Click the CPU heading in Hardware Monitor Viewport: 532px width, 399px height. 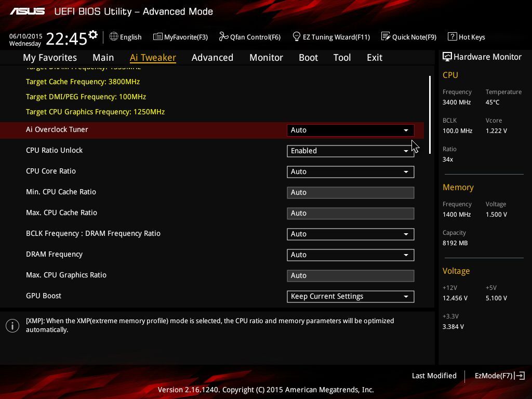[450, 75]
